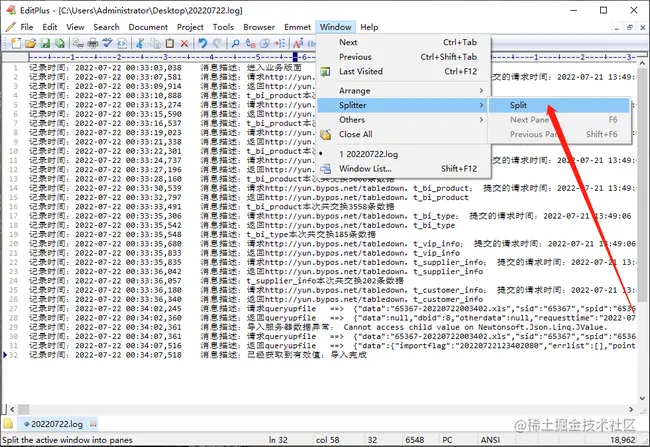The height and width of the screenshot is (447, 650).
Task: Open the Emmet menu
Action: [x=298, y=27]
